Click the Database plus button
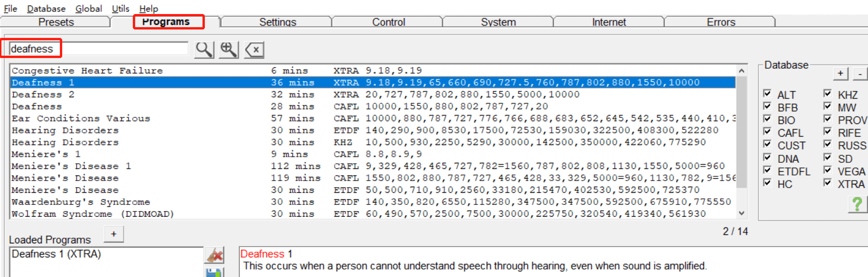Image resolution: width=868 pixels, height=277 pixels. (840, 73)
